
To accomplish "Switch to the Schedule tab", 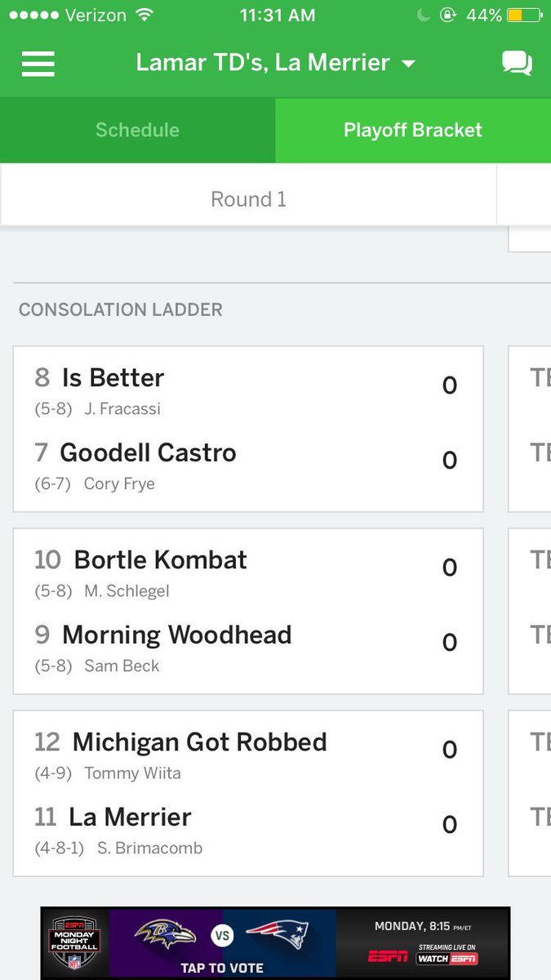I will click(137, 130).
